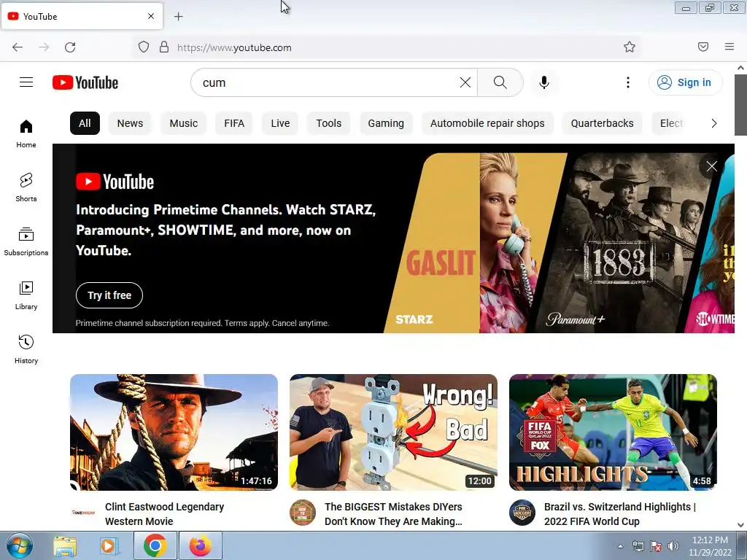Click the magnifier search button
747x560 pixels.
(x=500, y=82)
